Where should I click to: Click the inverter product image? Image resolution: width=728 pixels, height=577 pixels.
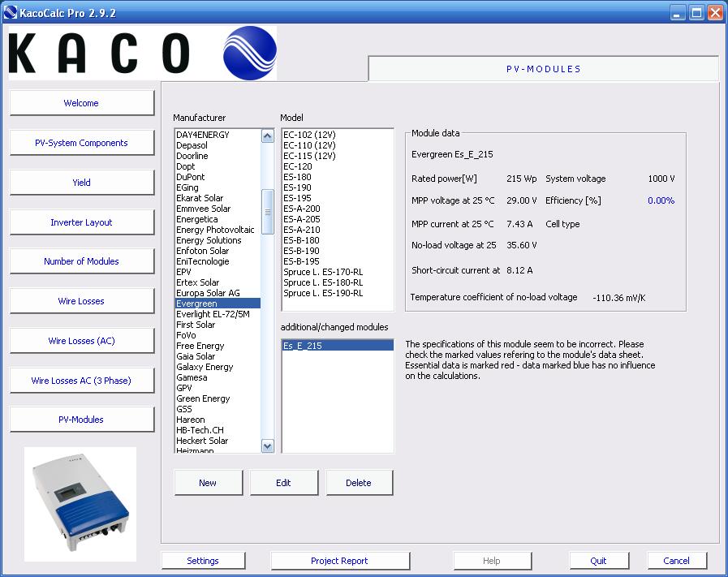[80, 504]
